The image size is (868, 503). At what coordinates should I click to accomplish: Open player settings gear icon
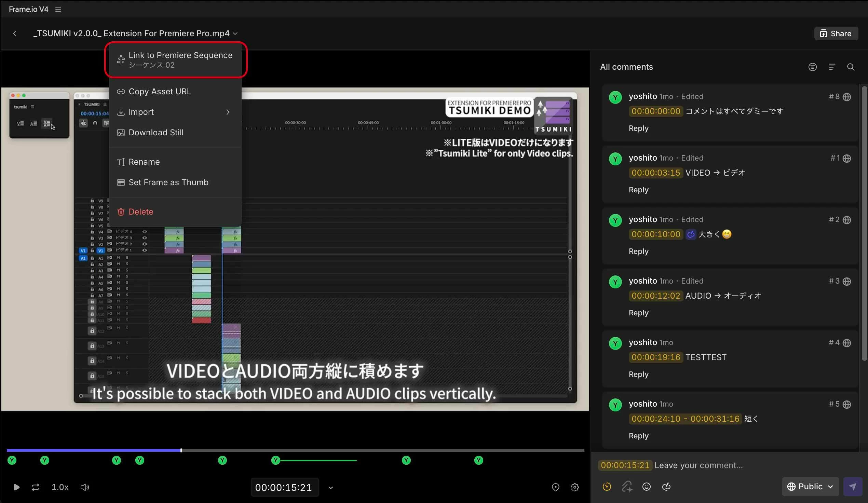click(574, 487)
